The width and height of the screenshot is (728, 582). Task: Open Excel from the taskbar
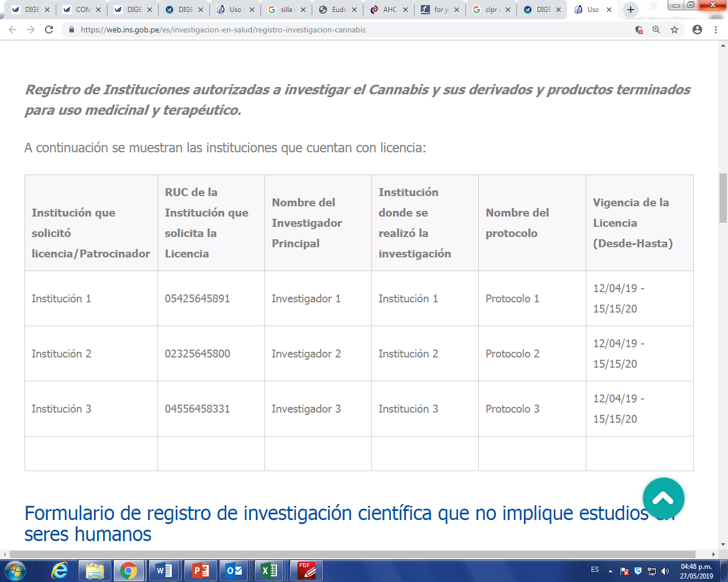coord(269,571)
